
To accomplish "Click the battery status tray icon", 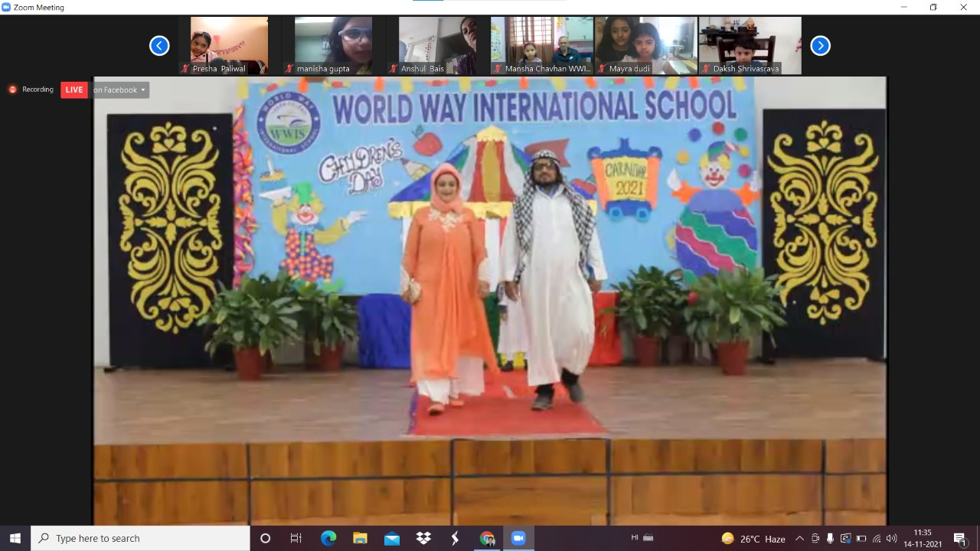I will pos(861,539).
